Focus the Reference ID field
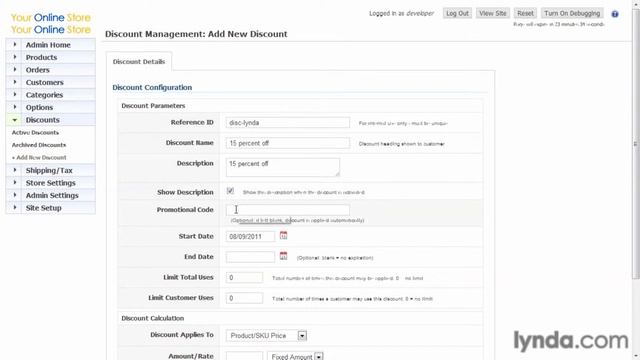The image size is (640, 360). click(x=288, y=122)
